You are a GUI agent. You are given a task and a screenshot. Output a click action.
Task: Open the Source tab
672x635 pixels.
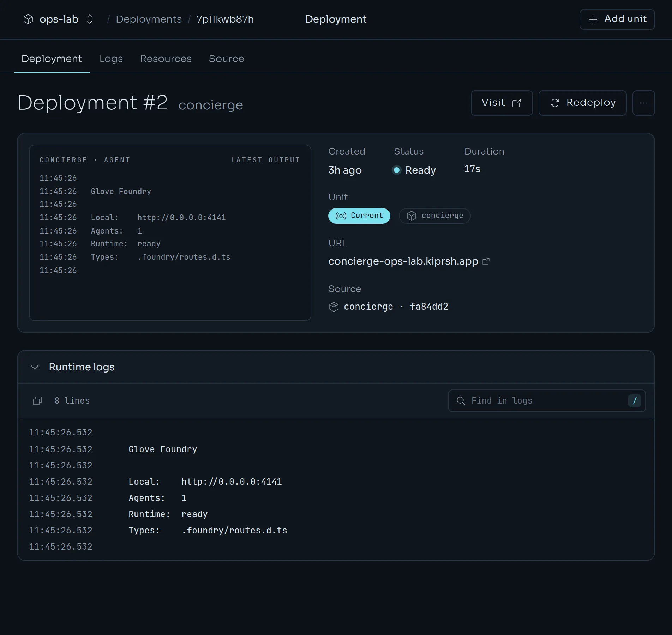click(x=226, y=59)
